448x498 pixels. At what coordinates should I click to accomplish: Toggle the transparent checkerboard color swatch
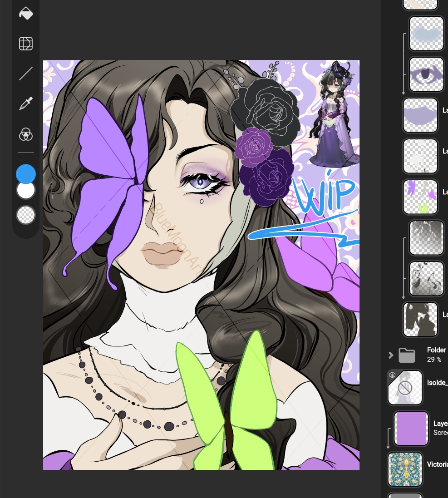click(x=26, y=215)
